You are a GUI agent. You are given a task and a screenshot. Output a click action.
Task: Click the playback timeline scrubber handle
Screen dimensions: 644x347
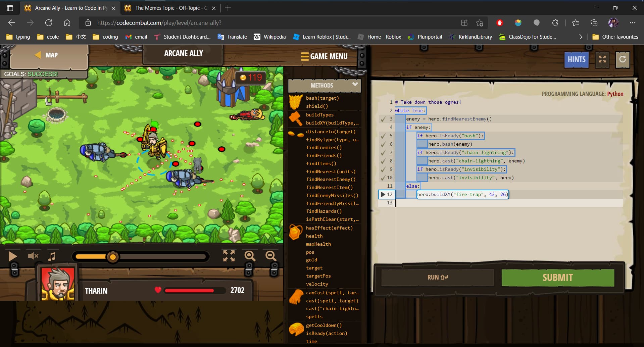point(113,257)
